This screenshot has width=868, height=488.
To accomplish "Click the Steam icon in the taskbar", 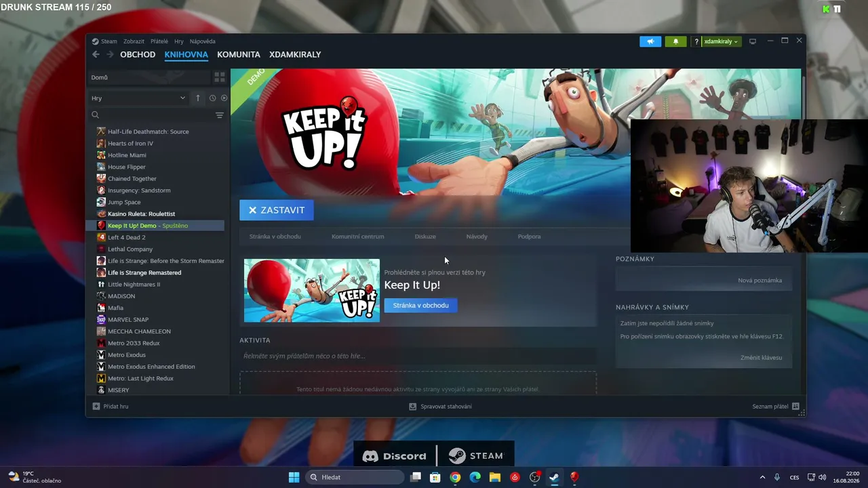I will (554, 477).
